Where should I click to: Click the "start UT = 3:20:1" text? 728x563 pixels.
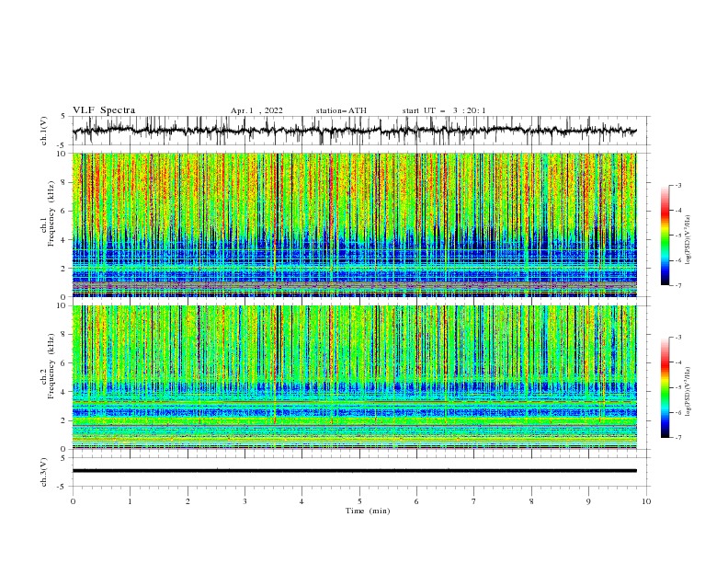click(x=444, y=110)
